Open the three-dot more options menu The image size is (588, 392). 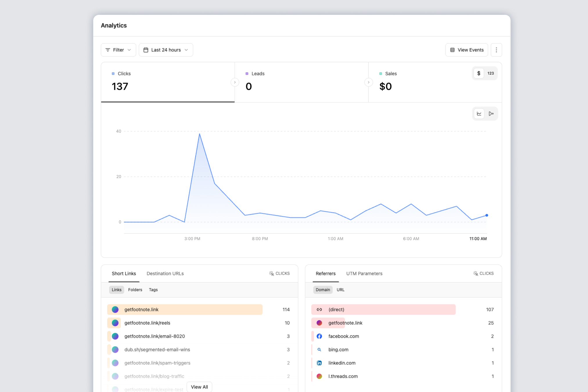point(496,50)
